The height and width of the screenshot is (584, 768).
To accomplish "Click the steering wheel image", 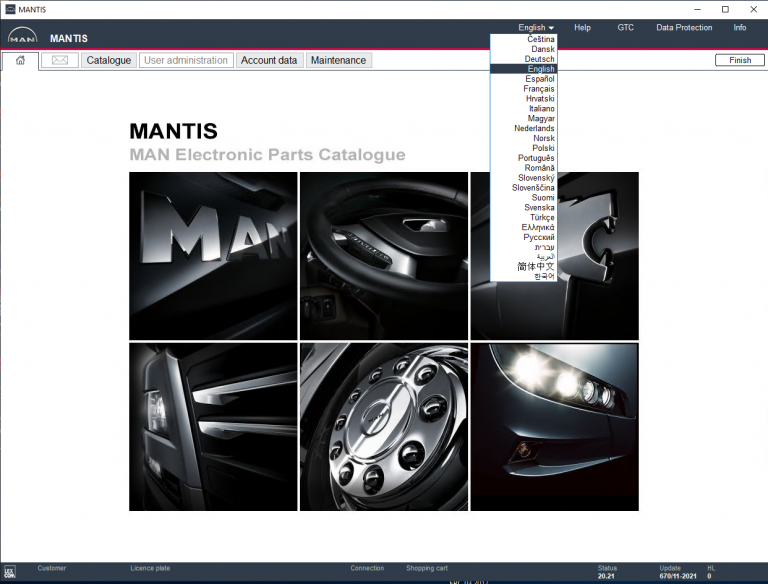I will [x=384, y=256].
